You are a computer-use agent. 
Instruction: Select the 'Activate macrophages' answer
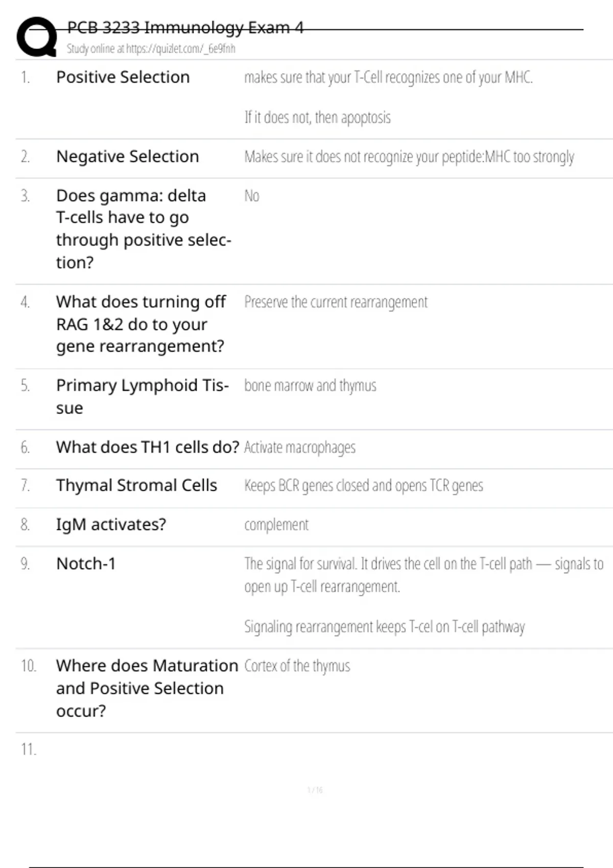(300, 447)
